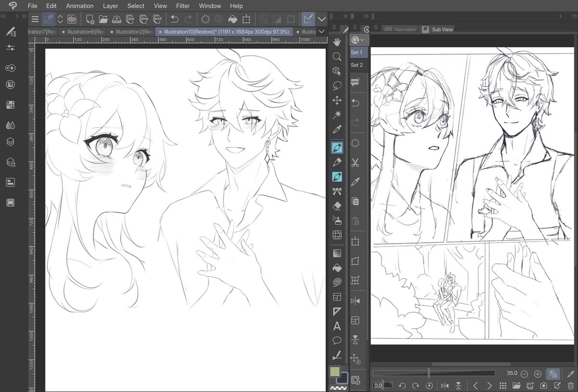Select the Operation (3D object) tool

pos(337,71)
